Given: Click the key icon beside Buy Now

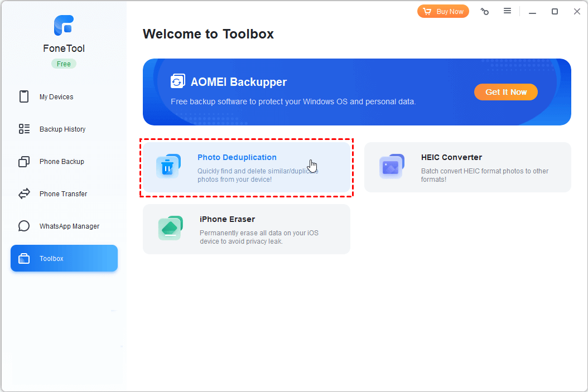Looking at the screenshot, I should click(484, 11).
